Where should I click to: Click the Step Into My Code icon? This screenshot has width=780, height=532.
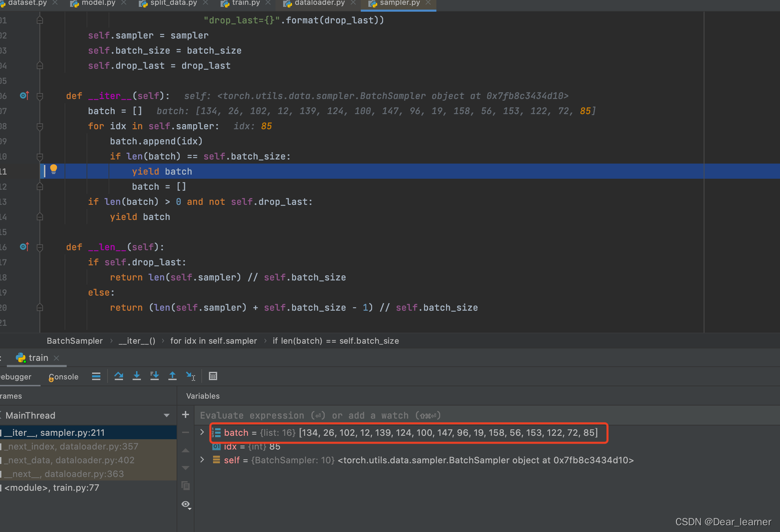click(x=154, y=376)
